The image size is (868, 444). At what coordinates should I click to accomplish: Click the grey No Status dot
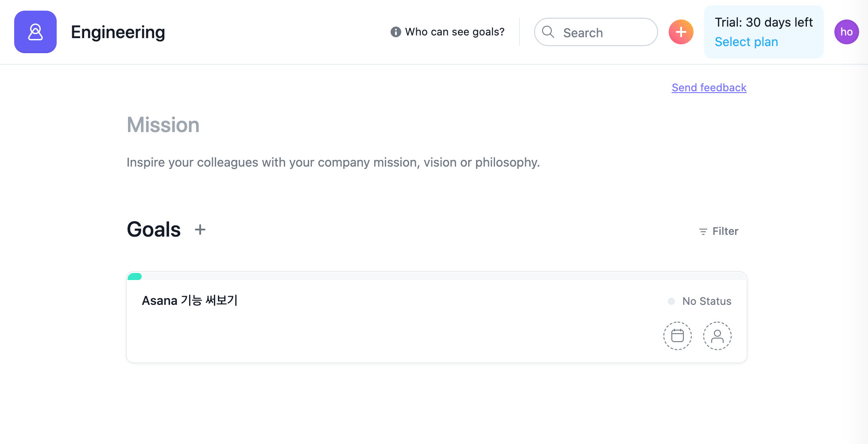coord(671,301)
